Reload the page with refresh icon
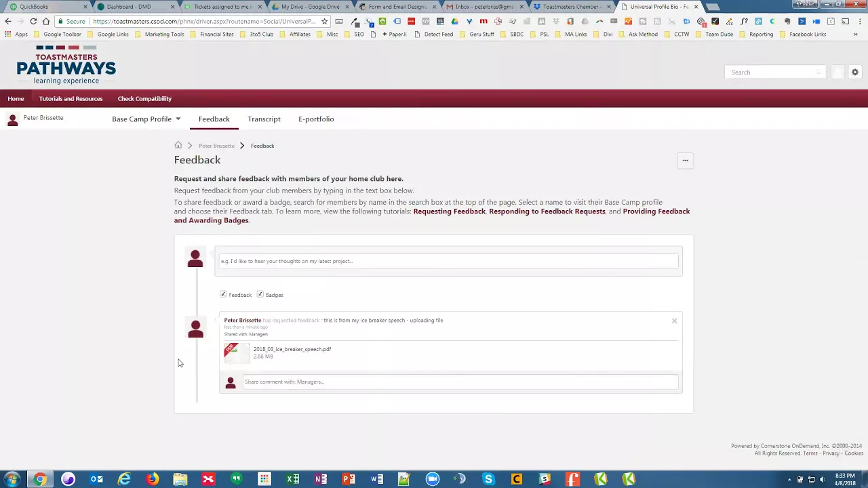Viewport: 868px width, 488px height. pyautogui.click(x=33, y=21)
